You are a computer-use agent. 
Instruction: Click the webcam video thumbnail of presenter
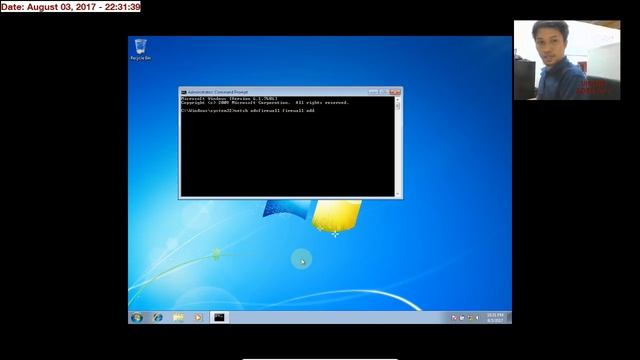(x=567, y=60)
